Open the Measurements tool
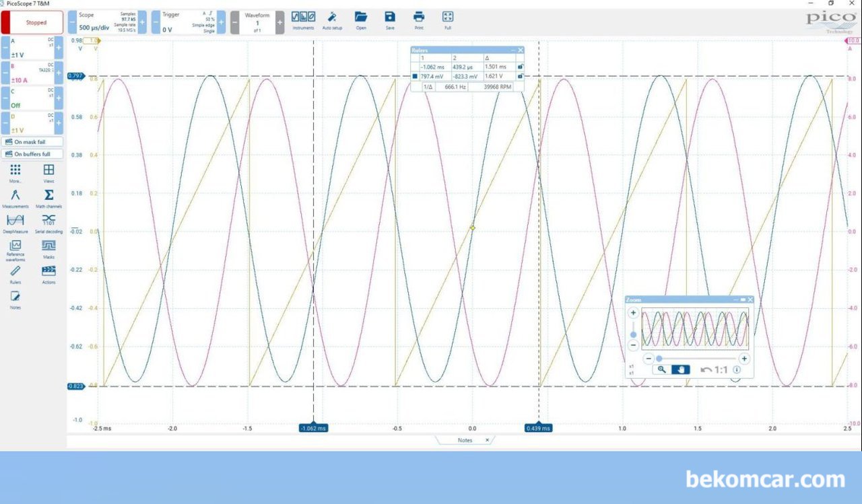 (15, 198)
